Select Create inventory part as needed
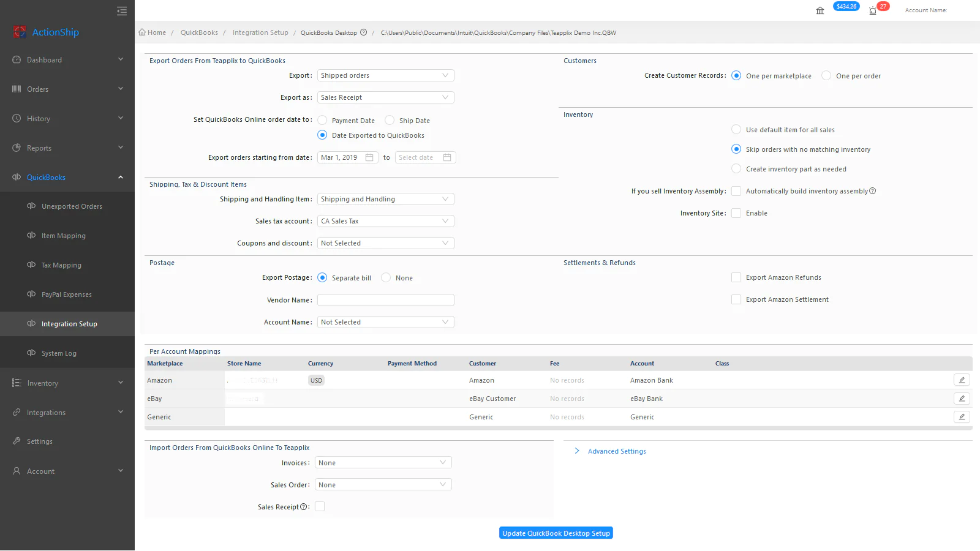Screen dimensions: 980x551 [x=736, y=168]
